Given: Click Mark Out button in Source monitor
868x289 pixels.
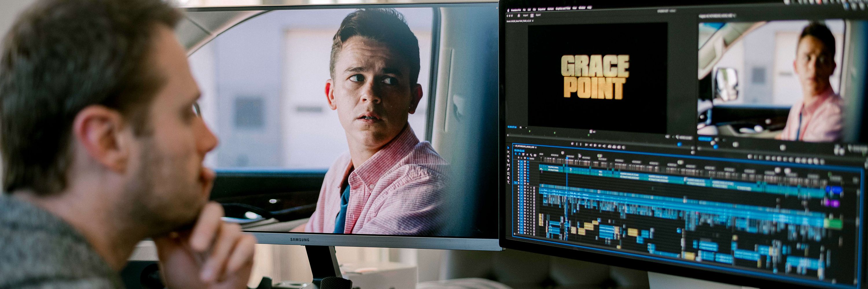Looking at the screenshot, I should click(x=581, y=144).
